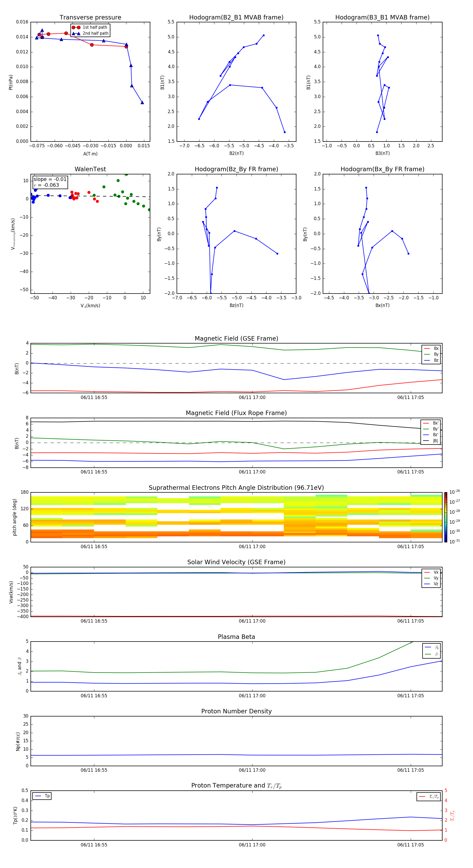Click the "Np(#/cc)" y-axis label
The image size is (473, 868).
point(18,741)
